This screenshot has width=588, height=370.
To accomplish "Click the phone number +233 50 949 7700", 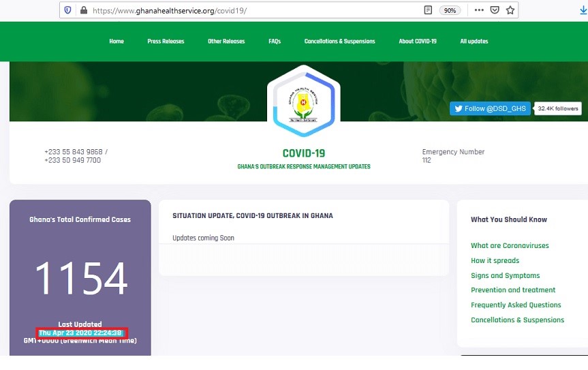I will click(72, 160).
